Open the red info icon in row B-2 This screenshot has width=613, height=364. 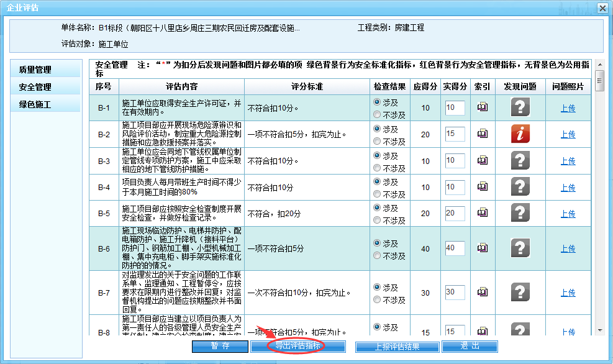[520, 134]
